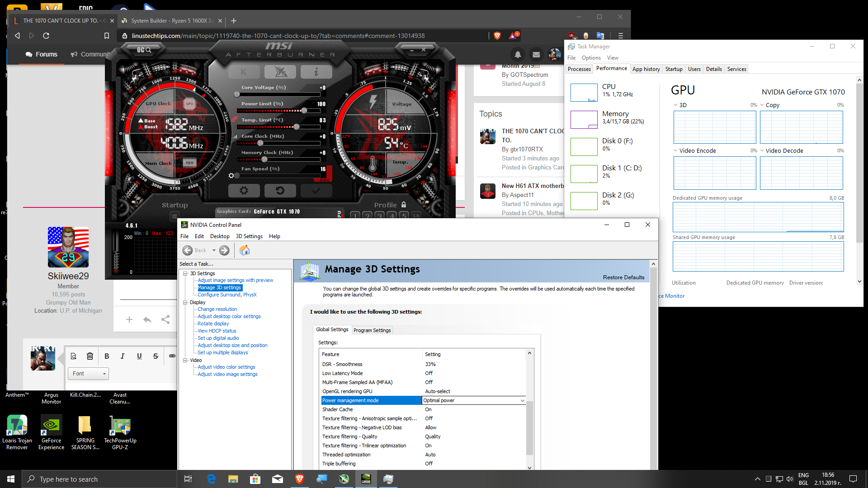The width and height of the screenshot is (868, 488).
Task: Click the Kombustor K button in Afterburner
Action: 244,71
